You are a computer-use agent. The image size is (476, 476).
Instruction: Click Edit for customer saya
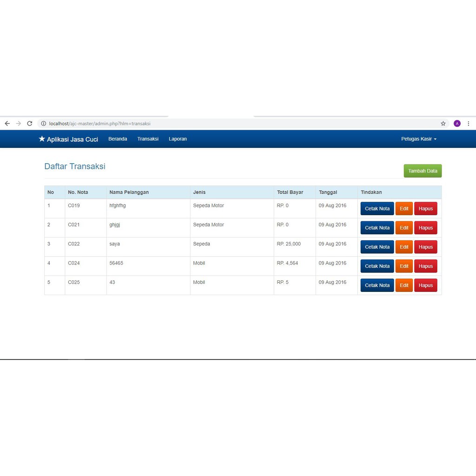[404, 247]
